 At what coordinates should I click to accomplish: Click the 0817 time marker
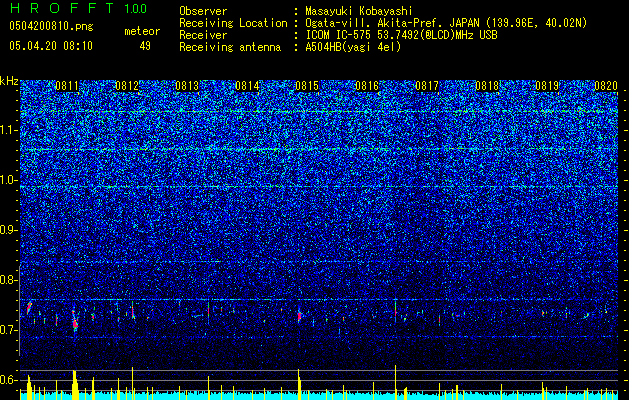point(427,86)
